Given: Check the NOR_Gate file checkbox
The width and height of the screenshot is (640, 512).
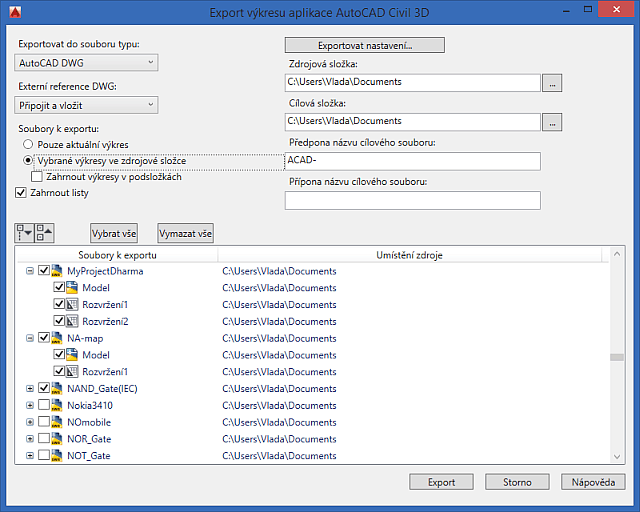Looking at the screenshot, I should [x=43, y=439].
